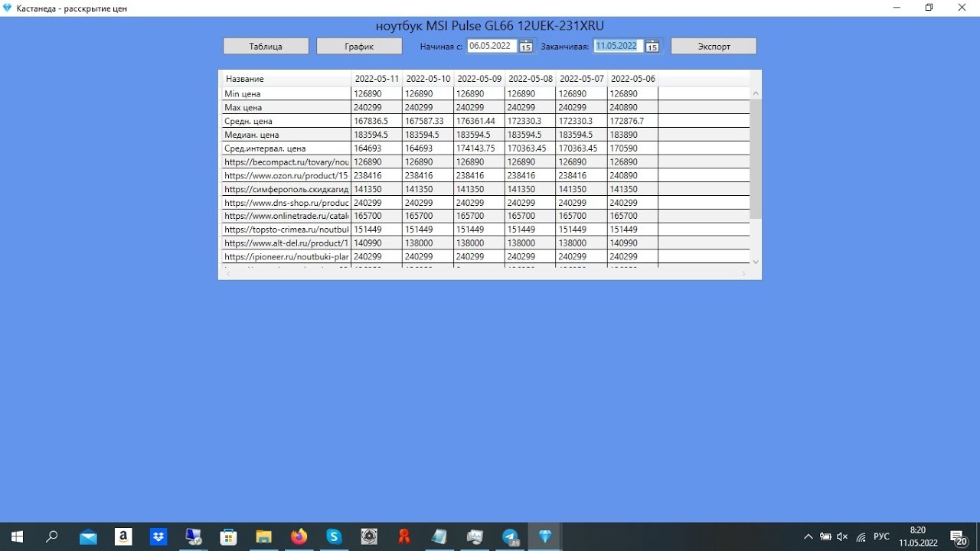Click the 2022-05-11 column header
Image resolution: width=980 pixels, height=551 pixels.
click(377, 79)
